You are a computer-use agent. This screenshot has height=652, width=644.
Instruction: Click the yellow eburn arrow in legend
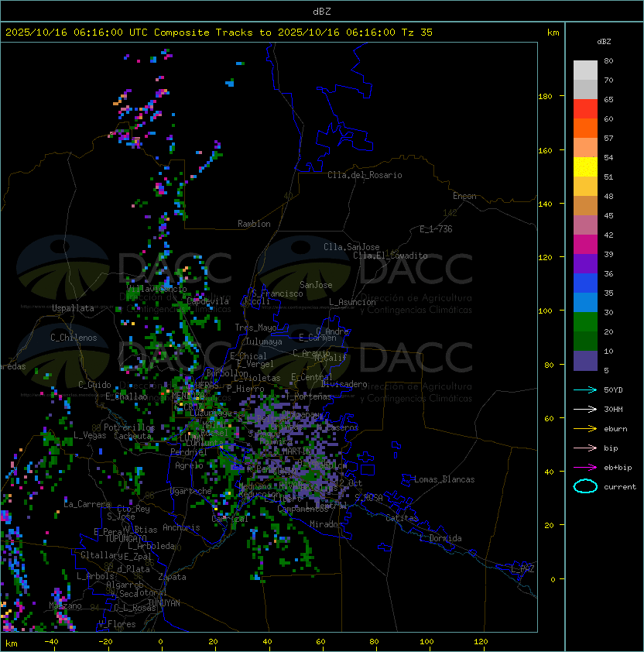(585, 428)
